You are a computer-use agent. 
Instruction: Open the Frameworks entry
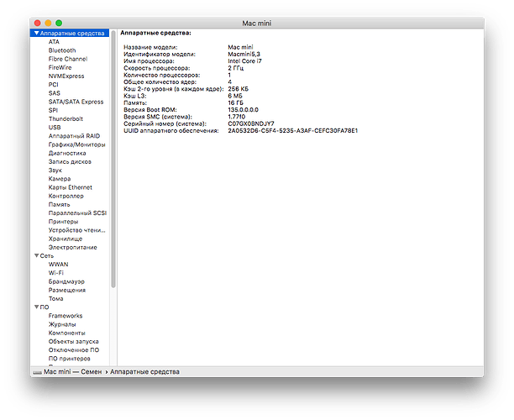point(66,315)
